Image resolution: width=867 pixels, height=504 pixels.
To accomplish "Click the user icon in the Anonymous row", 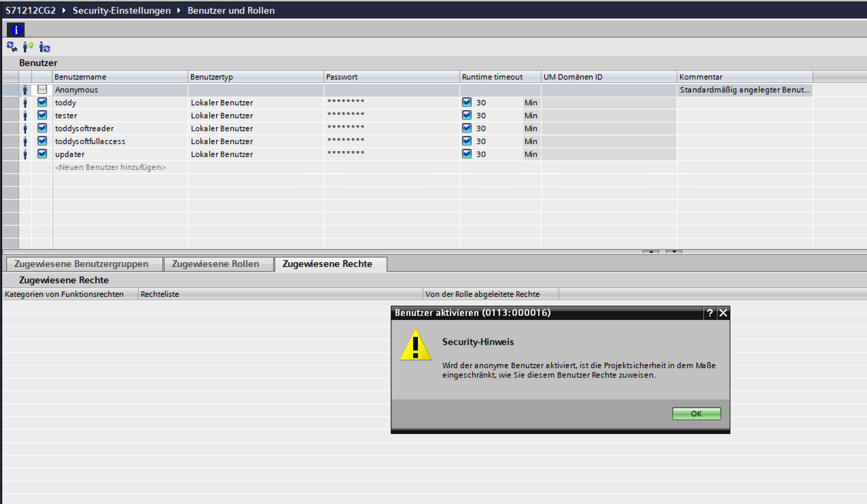I will (x=25, y=90).
